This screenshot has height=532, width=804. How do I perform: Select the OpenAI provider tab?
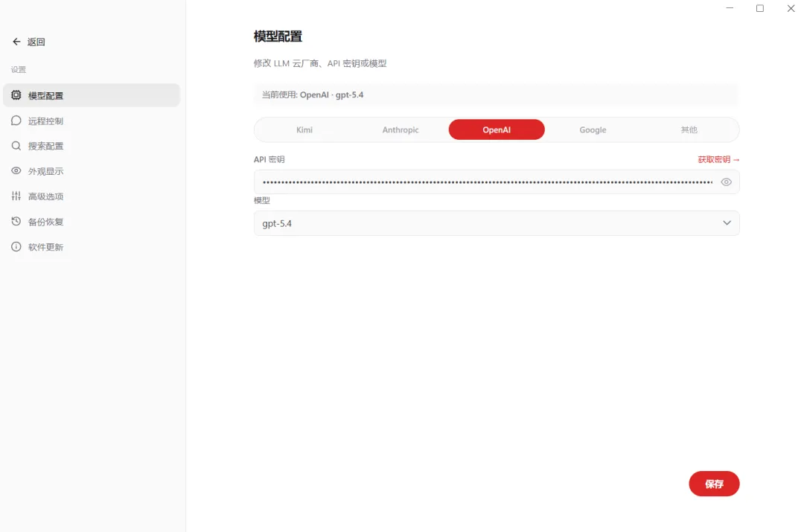coord(497,129)
